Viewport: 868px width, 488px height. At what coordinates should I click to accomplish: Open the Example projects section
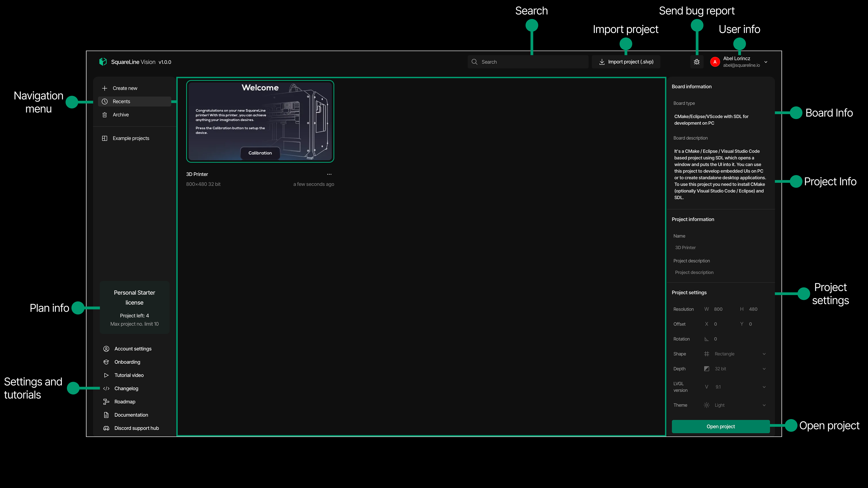coord(131,138)
